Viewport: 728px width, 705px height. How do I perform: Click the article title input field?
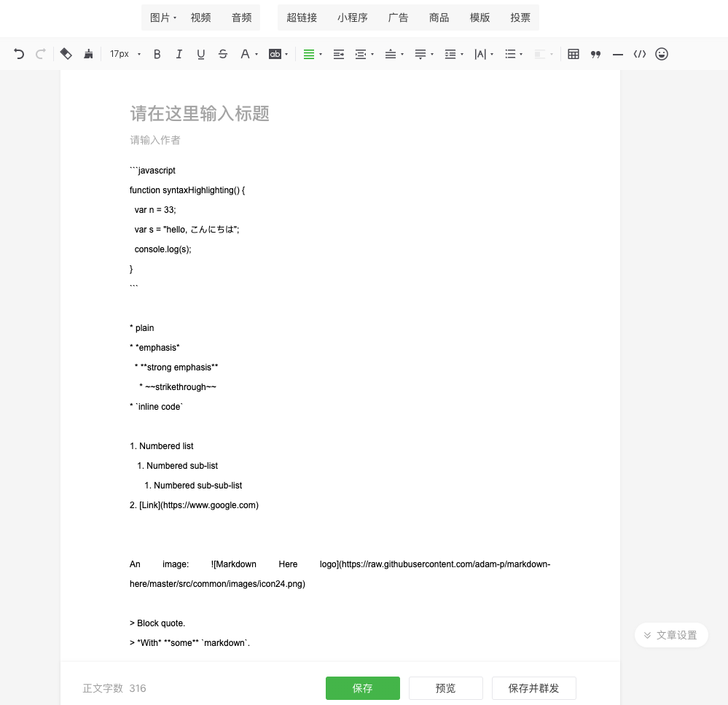coord(340,113)
